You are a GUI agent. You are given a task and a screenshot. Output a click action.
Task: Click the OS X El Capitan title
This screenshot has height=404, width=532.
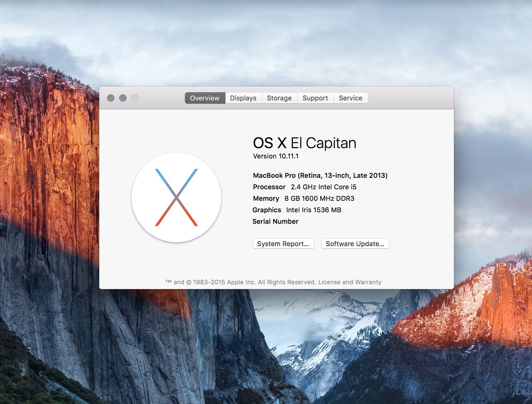point(304,143)
